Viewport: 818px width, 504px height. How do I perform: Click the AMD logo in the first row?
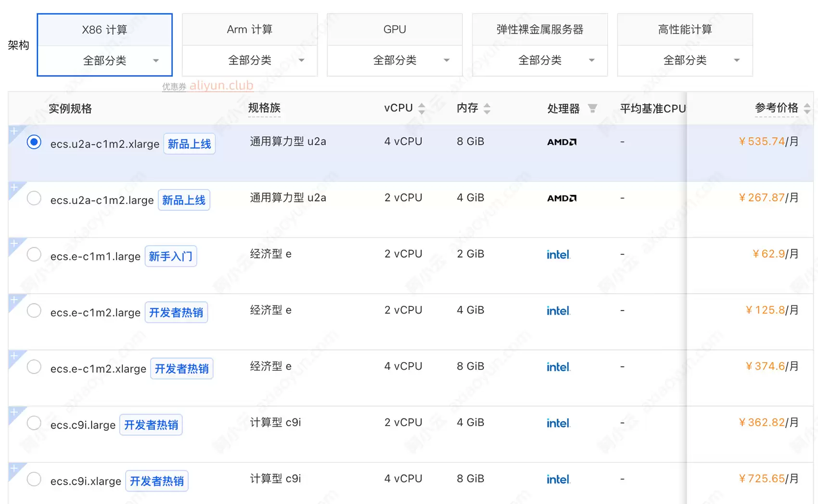[562, 142]
